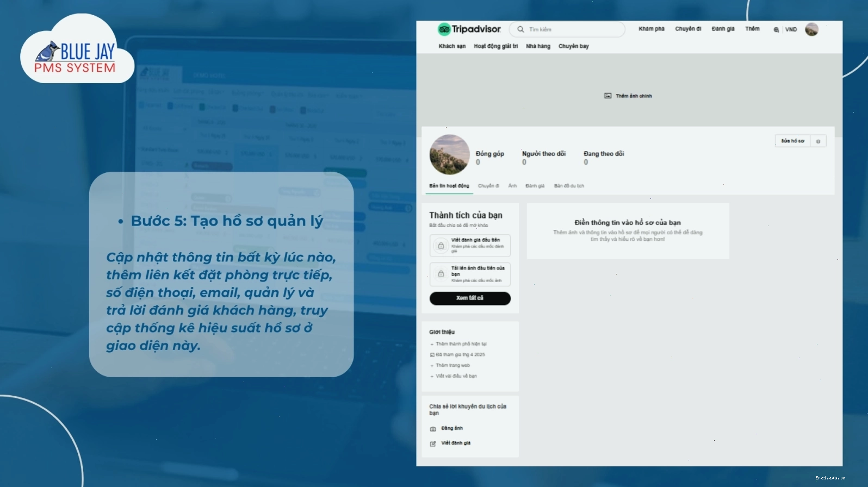Switch to the Đánh giá profile tab
868x487 pixels.
[535, 186]
